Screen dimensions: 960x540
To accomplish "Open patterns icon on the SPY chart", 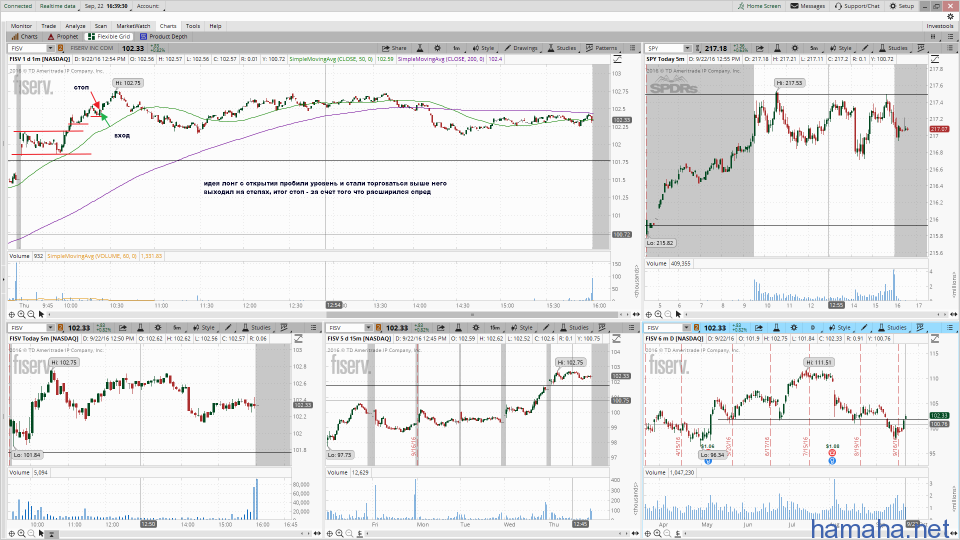I will tap(921, 48).
